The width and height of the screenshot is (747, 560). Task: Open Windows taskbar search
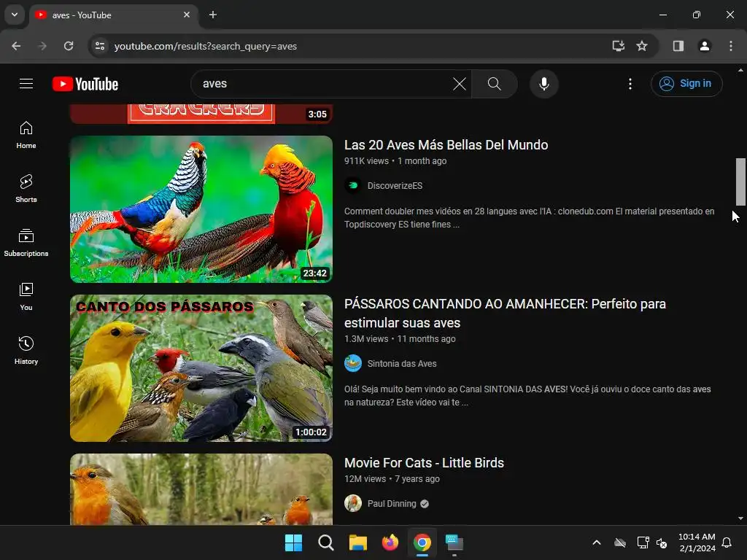click(x=326, y=542)
